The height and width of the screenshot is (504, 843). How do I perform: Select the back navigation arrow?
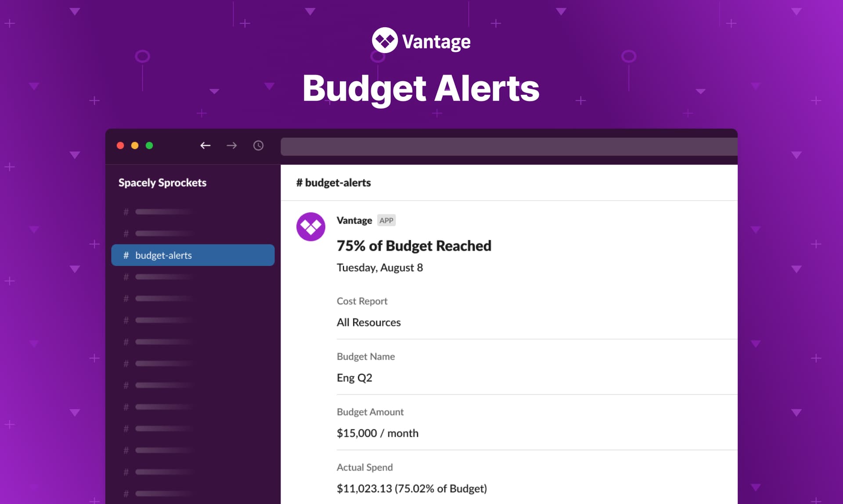click(x=205, y=146)
